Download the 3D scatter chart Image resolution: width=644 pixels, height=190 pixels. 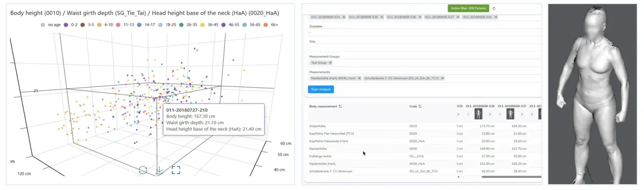tap(159, 170)
